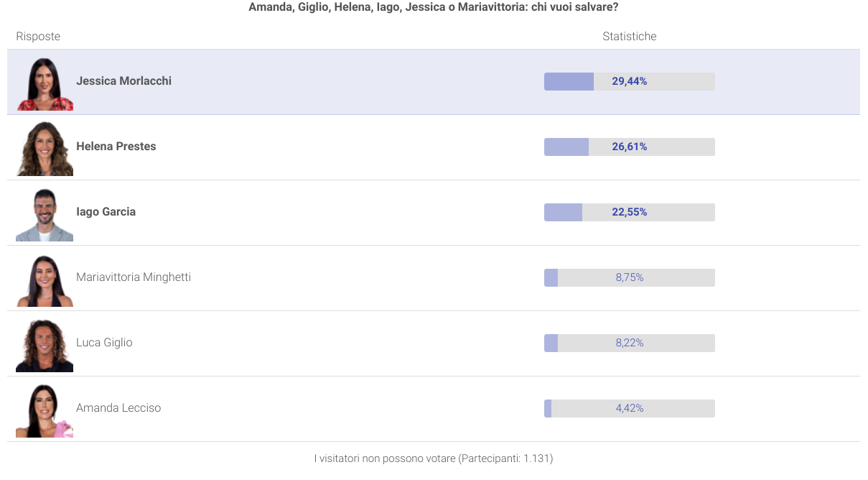Select the Luca Giglio name label
The image size is (868, 480).
pos(104,343)
